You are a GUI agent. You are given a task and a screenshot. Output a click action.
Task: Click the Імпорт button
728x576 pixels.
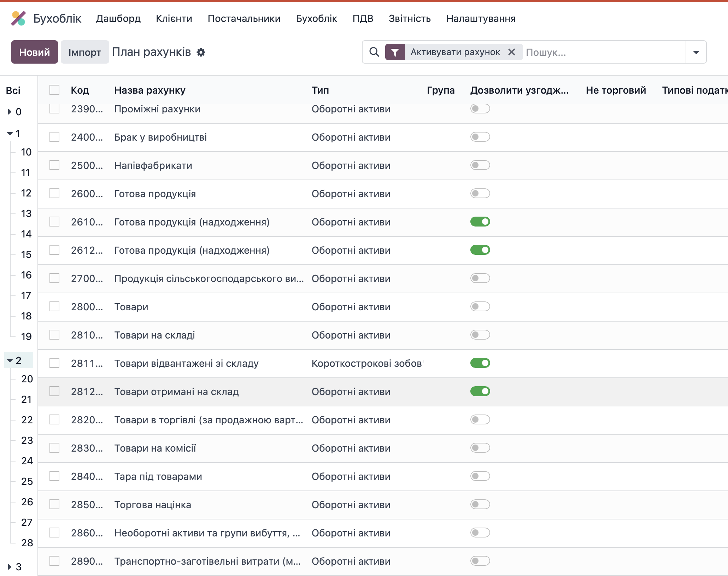84,52
